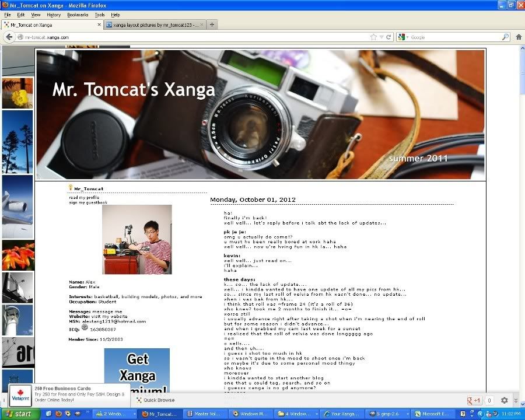Click the sign my guestbook link
The height and width of the screenshot is (420, 525).
pos(88,202)
